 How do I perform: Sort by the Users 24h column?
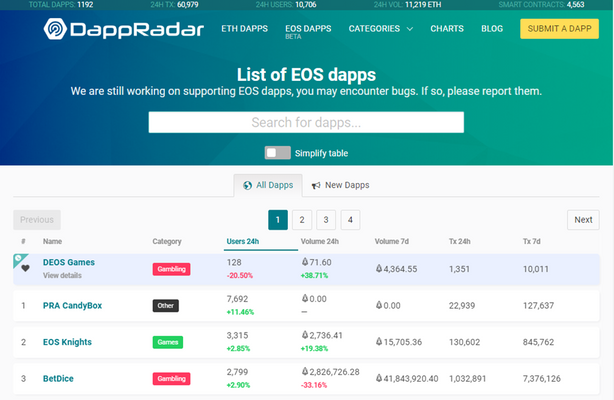pyautogui.click(x=243, y=241)
